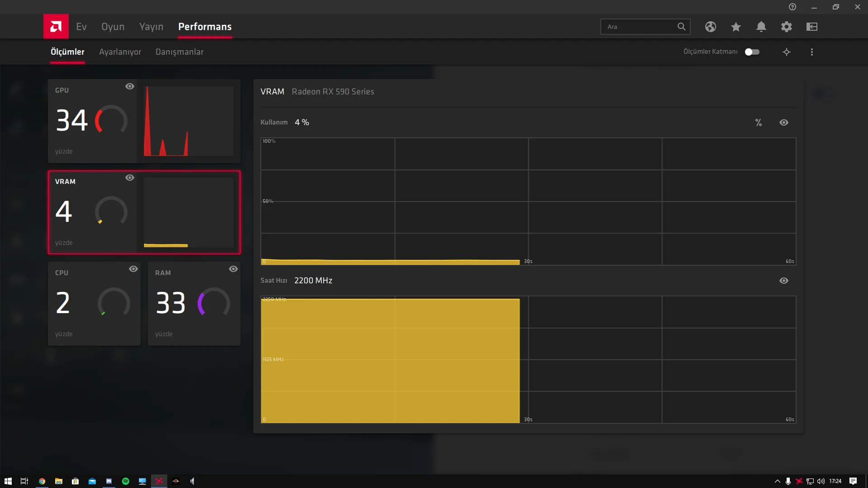Open favorites star icon
Viewport: 868px width, 488px height.
736,27
